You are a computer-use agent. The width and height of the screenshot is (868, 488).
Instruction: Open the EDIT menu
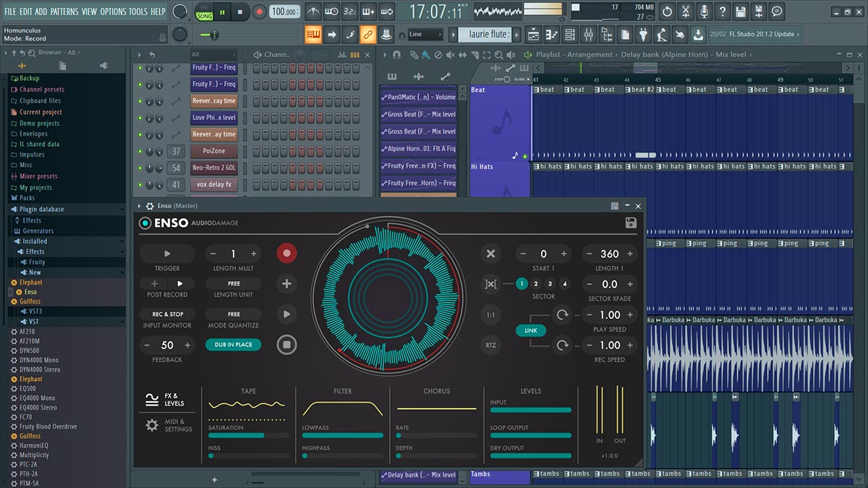click(x=26, y=12)
